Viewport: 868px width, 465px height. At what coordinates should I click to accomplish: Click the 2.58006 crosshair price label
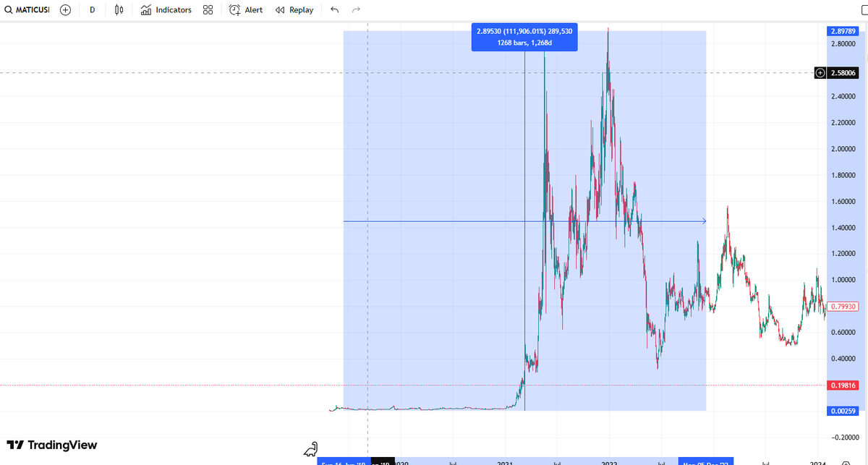843,72
